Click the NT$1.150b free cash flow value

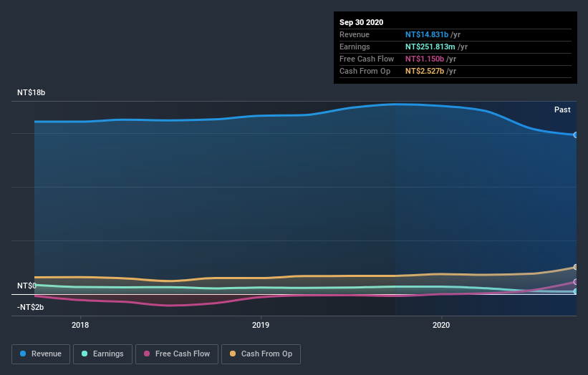pyautogui.click(x=425, y=59)
